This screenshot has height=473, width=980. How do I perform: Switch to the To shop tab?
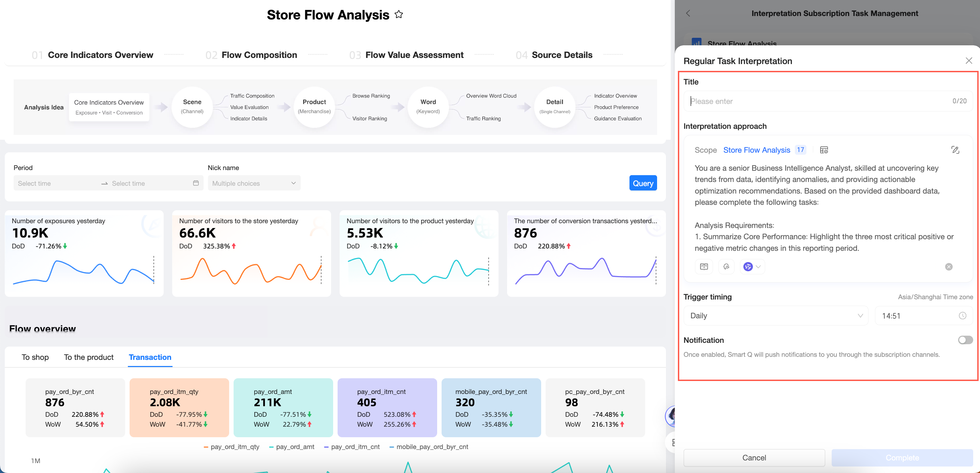pos(35,357)
